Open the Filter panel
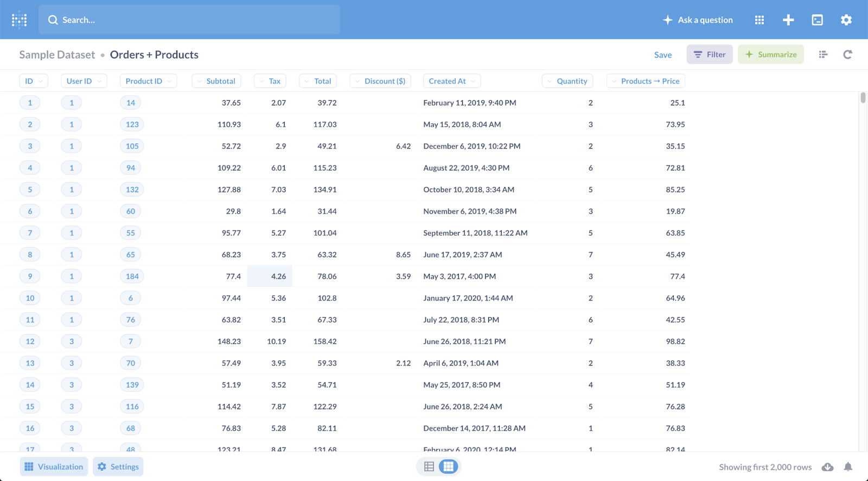 click(x=710, y=54)
